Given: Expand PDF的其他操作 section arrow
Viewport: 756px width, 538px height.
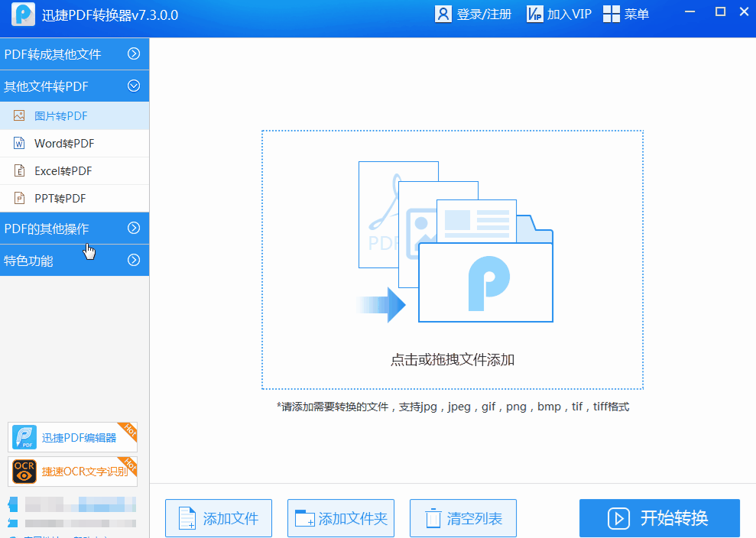Looking at the screenshot, I should (x=134, y=228).
